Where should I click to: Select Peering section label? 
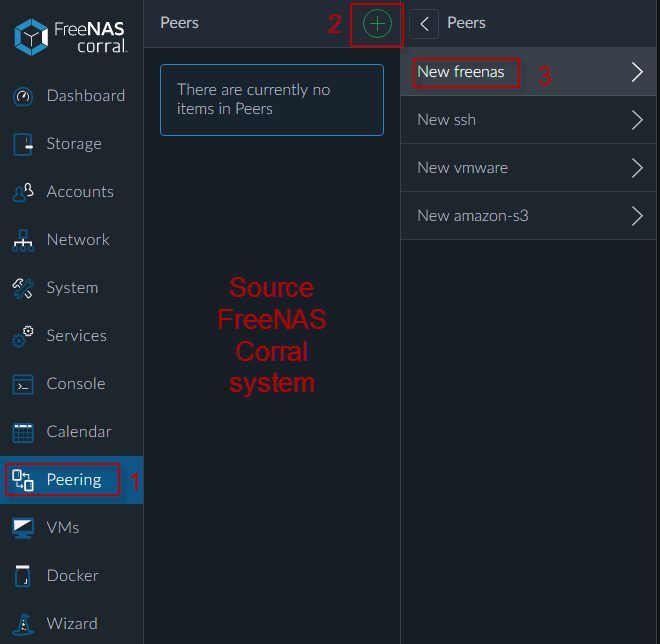[x=74, y=480]
